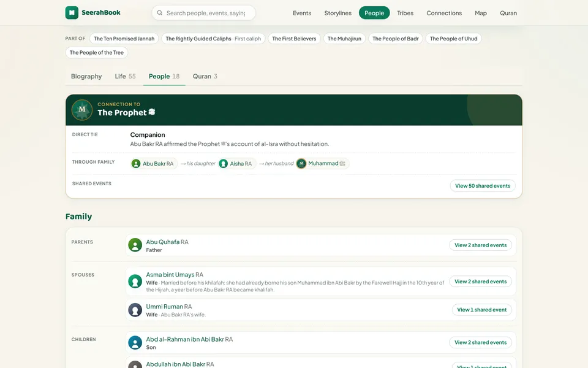588x368 pixels.
Task: Click Abu Bakr RA avatar in the family chain
Action: [136, 164]
